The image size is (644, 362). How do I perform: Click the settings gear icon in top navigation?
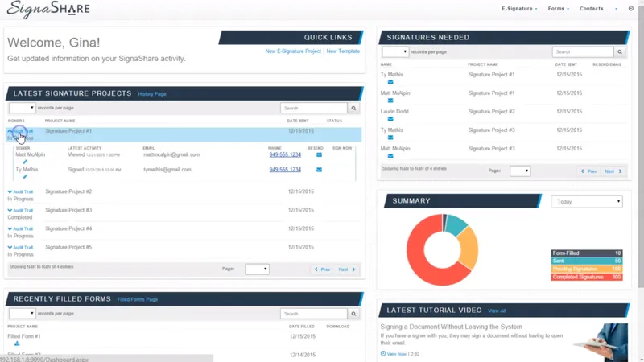click(631, 8)
